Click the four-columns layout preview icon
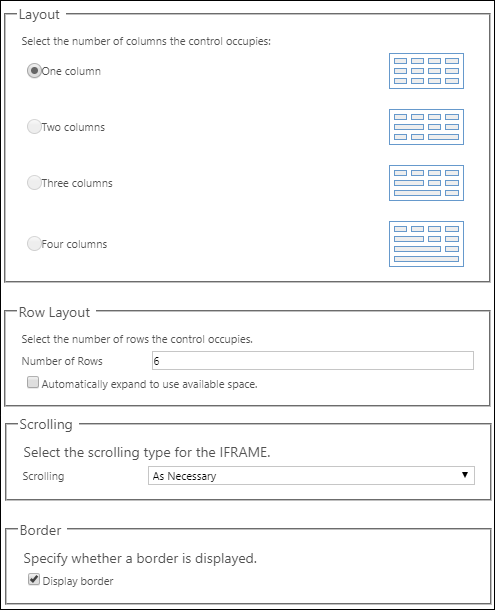This screenshot has height=610, width=495. tap(426, 244)
